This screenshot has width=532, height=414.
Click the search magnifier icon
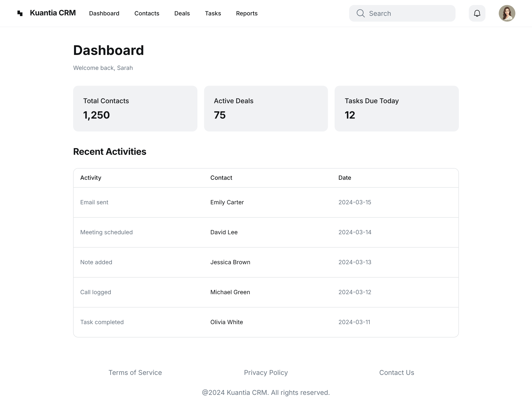coord(361,13)
